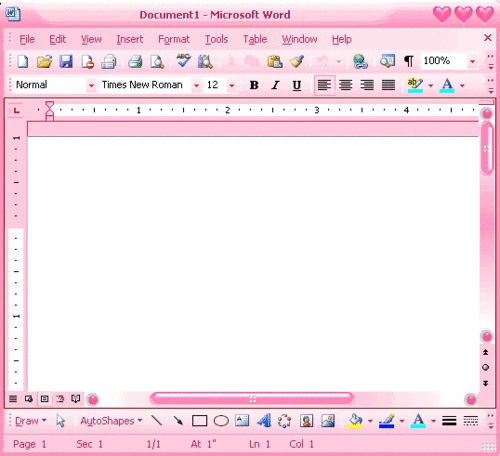The height and width of the screenshot is (456, 500).
Task: Expand the 100% zoom dropdown
Action: [x=472, y=61]
